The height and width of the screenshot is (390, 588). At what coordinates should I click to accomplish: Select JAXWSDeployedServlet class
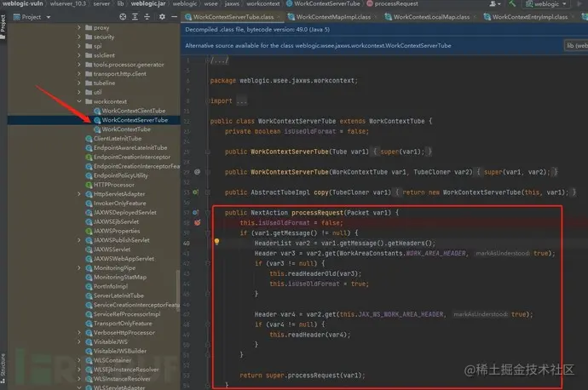(125, 212)
